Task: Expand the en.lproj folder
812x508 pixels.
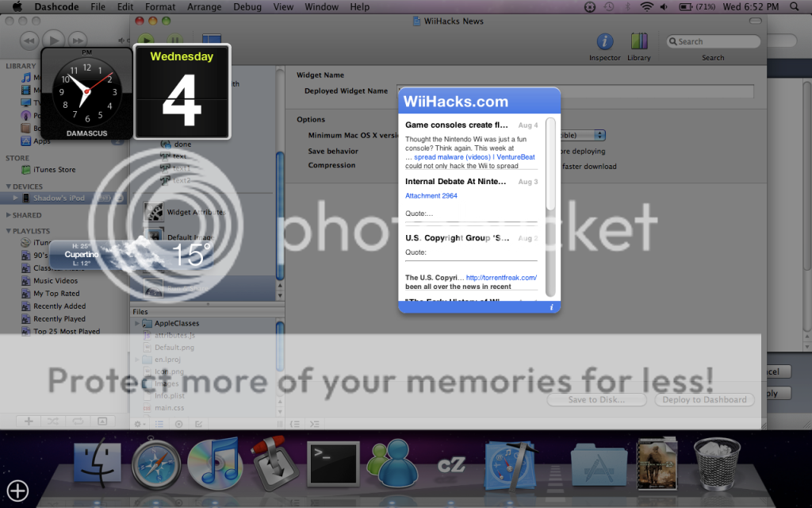Action: tap(136, 360)
